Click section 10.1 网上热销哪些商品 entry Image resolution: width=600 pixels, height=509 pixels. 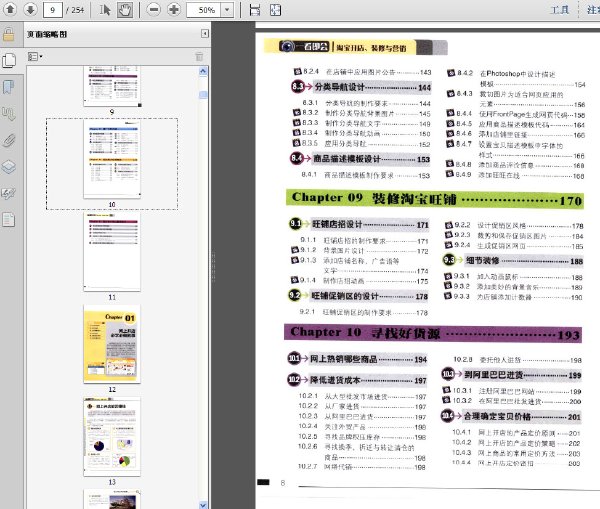tap(357, 359)
